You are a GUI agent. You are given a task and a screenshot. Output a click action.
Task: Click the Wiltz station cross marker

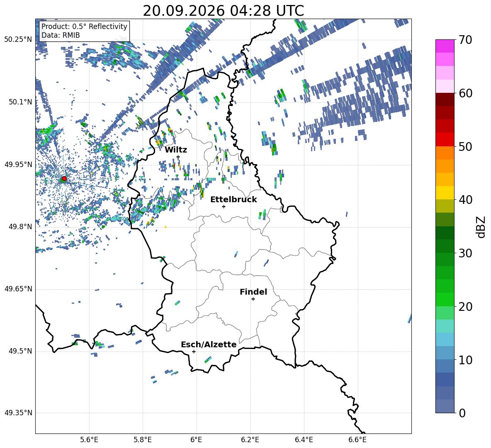coord(178,157)
